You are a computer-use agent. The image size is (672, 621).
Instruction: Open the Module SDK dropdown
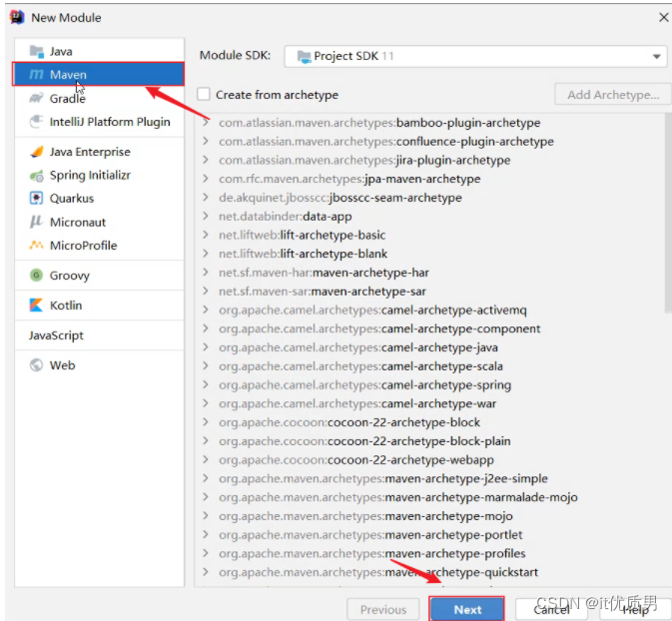475,56
